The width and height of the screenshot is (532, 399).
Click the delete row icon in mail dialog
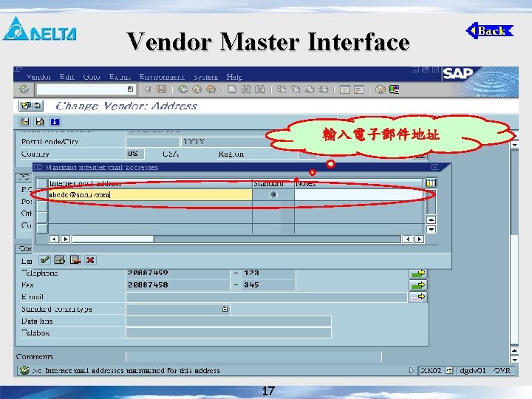pyautogui.click(x=75, y=260)
